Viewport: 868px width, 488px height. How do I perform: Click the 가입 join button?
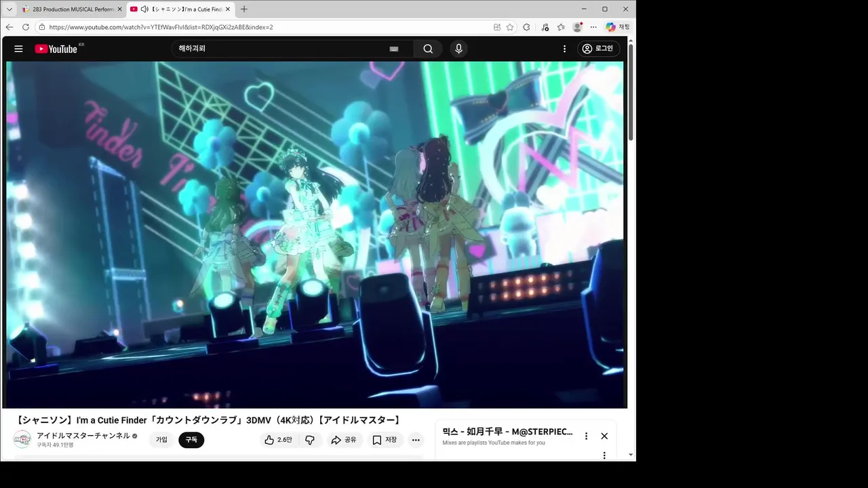pyautogui.click(x=161, y=440)
